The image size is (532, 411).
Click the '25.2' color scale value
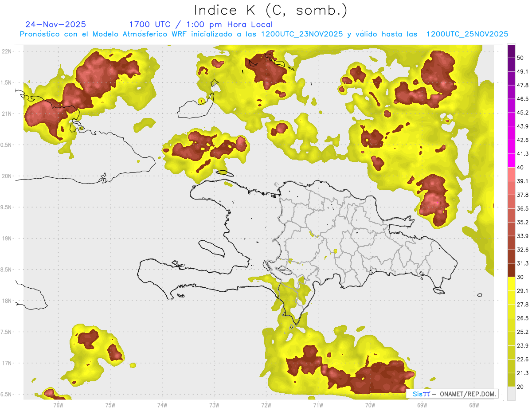[x=522, y=332]
